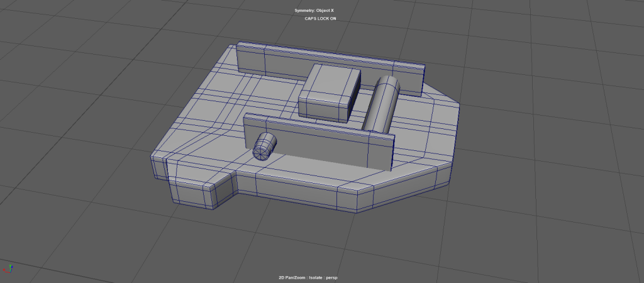Image resolution: width=644 pixels, height=283 pixels.
Task: Select the front rail wall holding the small peg
Action: pyautogui.click(x=319, y=141)
